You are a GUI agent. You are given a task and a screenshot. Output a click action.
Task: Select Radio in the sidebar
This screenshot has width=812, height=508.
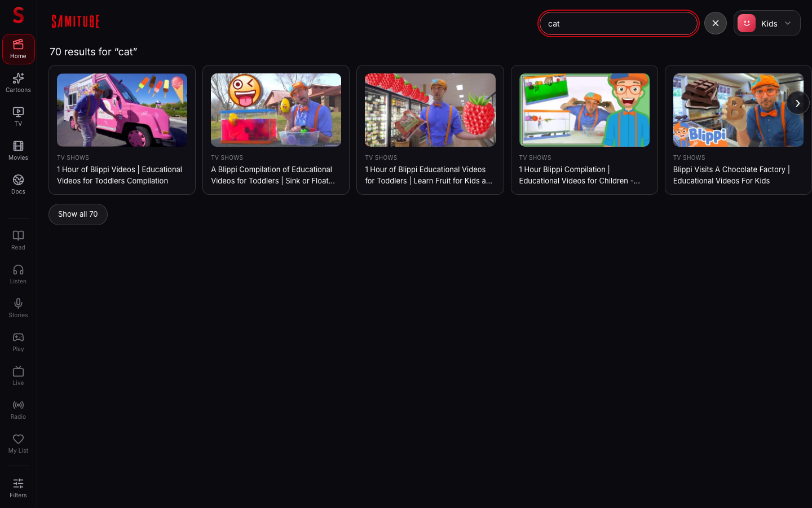coord(18,410)
